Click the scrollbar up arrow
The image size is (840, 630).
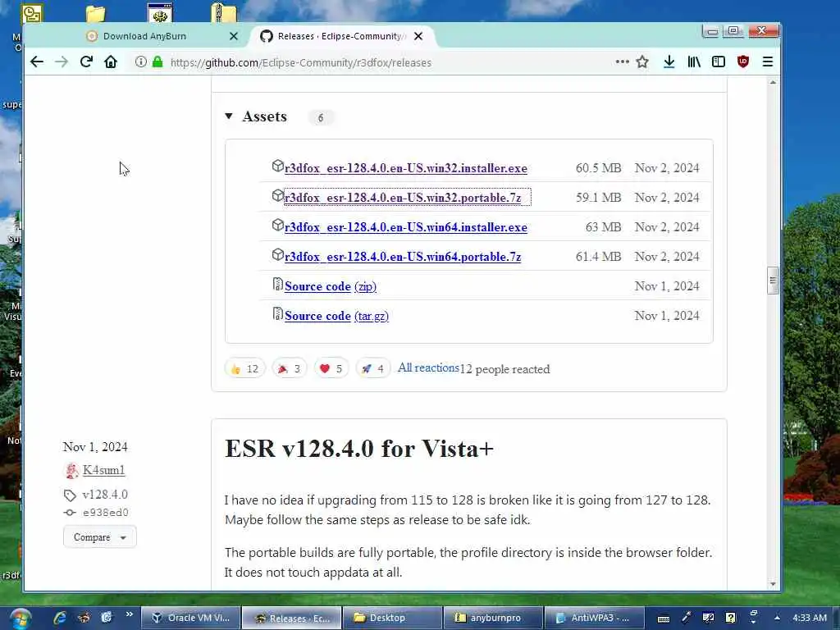773,83
